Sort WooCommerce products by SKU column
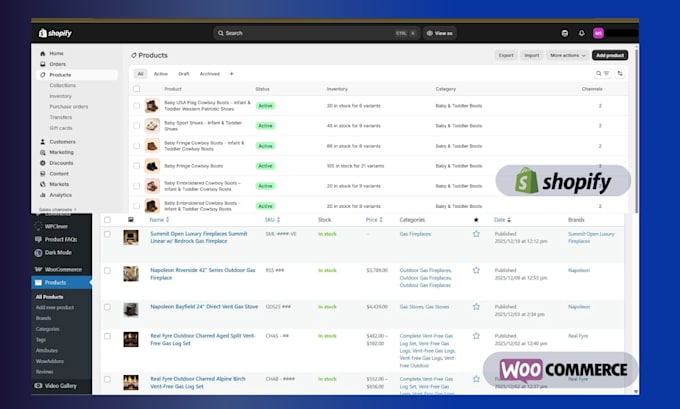680x409 pixels. coord(272,220)
